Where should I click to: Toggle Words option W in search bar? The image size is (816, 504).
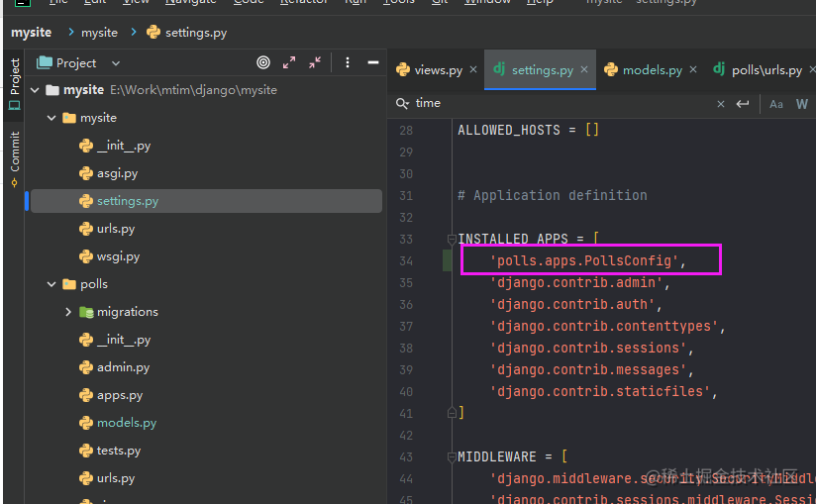pos(801,104)
